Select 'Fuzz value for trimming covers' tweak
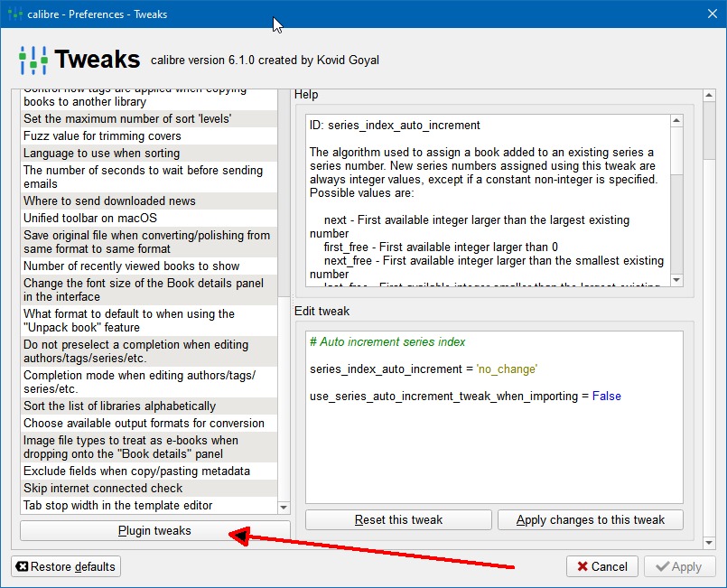 point(149,135)
